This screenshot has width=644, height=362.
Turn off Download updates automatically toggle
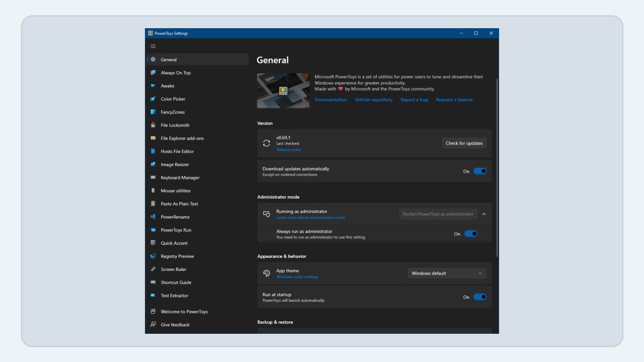coord(480,171)
